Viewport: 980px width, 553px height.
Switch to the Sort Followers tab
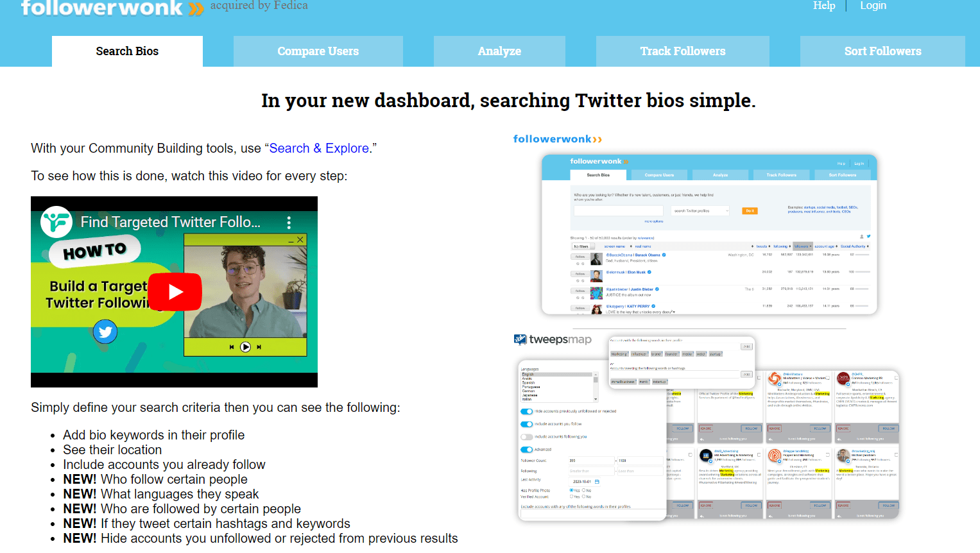tap(882, 51)
